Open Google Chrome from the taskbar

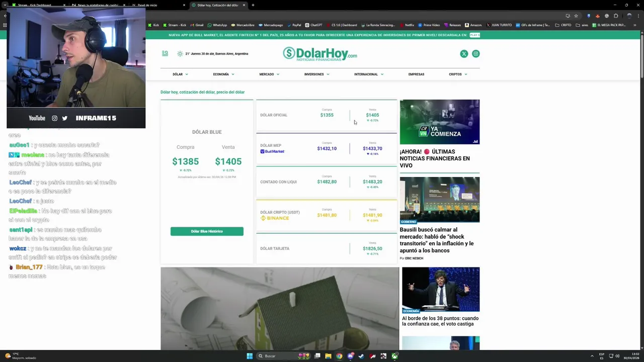339,356
